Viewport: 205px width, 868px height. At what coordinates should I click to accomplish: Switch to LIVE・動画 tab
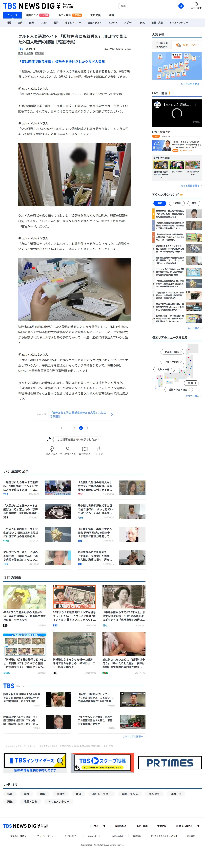pos(70,15)
